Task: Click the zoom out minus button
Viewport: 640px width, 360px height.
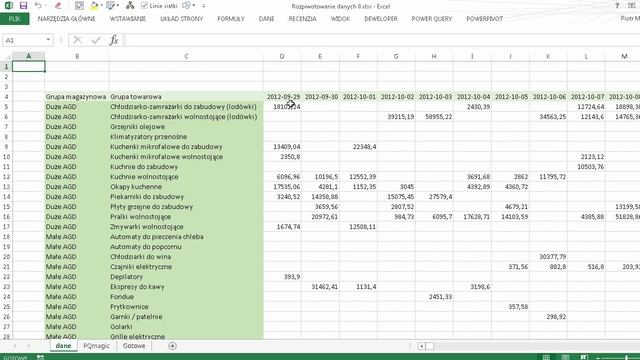Action: pos(598,358)
